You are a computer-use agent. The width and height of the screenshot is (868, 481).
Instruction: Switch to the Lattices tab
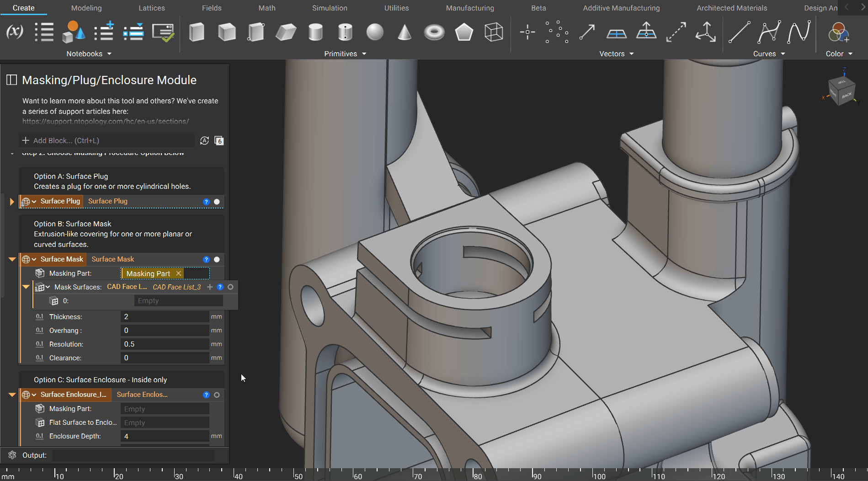151,8
